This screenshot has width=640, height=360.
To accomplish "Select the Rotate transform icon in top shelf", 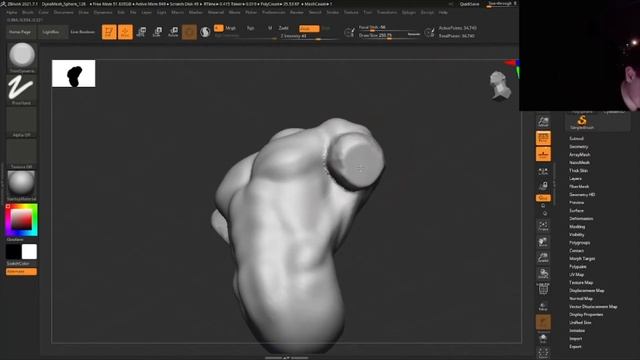I will 173,32.
